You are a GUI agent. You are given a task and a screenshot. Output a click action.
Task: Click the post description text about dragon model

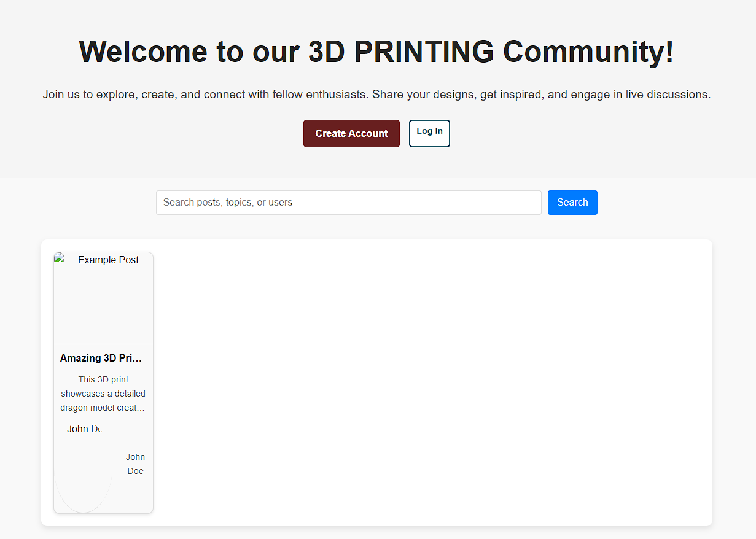pos(103,393)
